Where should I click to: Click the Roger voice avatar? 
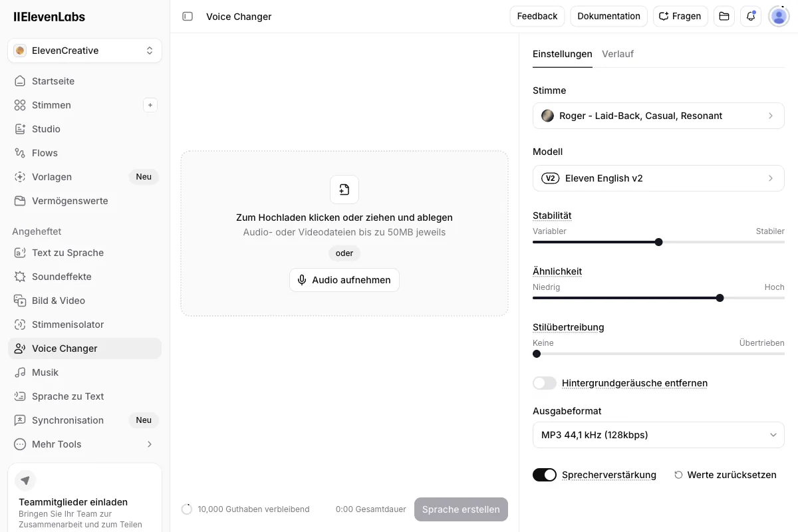click(x=547, y=116)
